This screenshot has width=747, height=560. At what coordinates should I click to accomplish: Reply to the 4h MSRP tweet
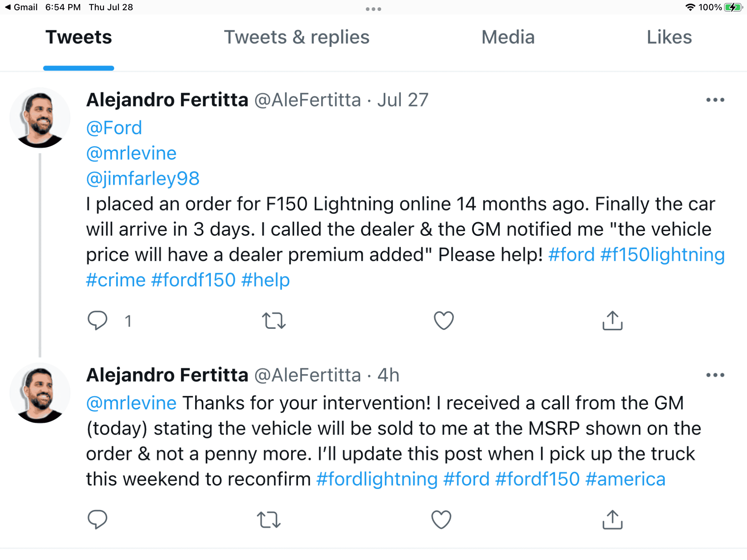(97, 519)
